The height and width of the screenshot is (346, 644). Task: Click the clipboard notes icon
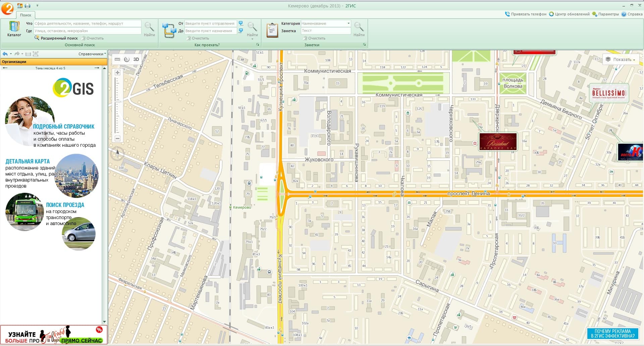tap(272, 30)
